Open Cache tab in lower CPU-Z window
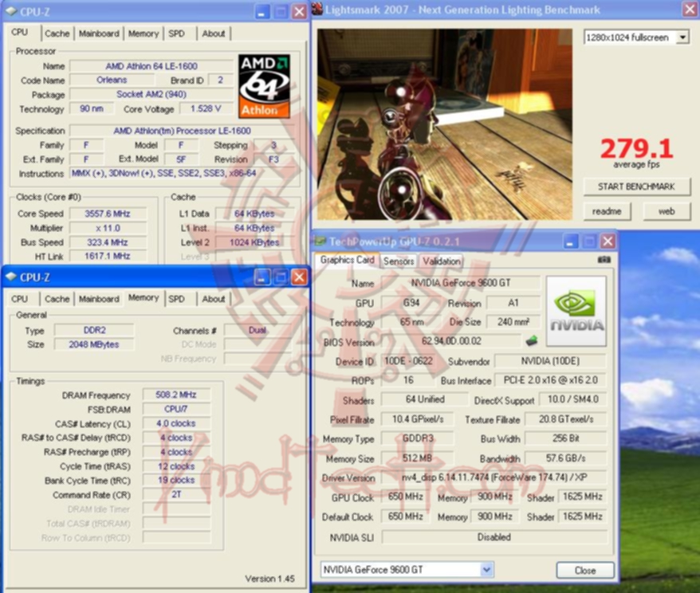Image resolution: width=700 pixels, height=593 pixels. point(57,299)
